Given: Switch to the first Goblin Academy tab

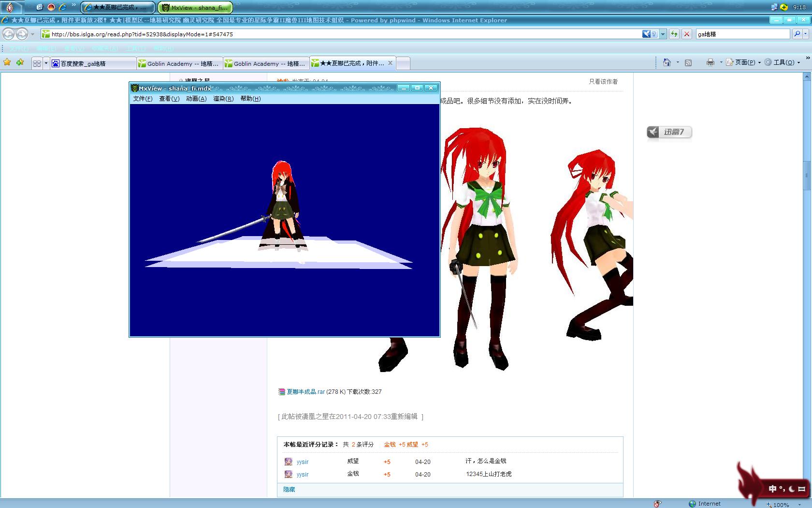Looking at the screenshot, I should 179,63.
